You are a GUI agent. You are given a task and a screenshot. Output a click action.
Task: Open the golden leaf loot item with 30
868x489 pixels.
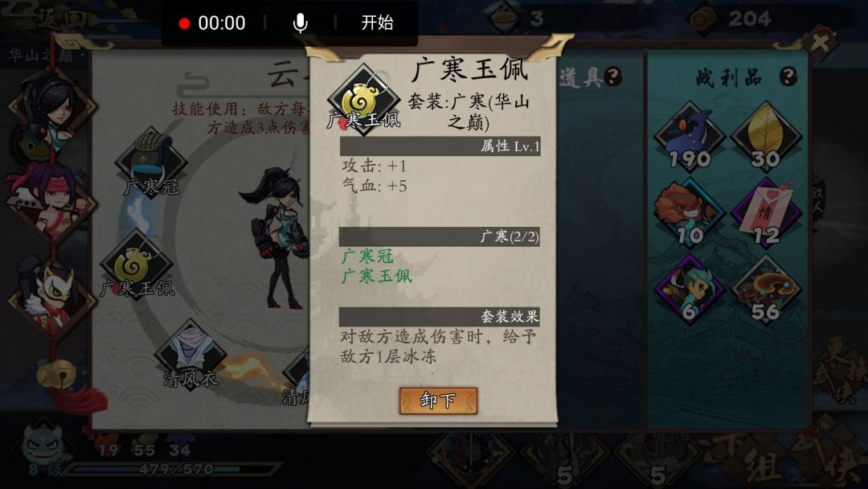(766, 136)
